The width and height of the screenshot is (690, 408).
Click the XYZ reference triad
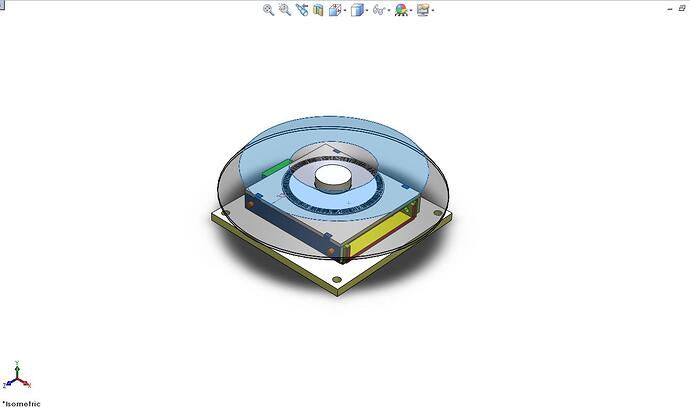[17, 375]
